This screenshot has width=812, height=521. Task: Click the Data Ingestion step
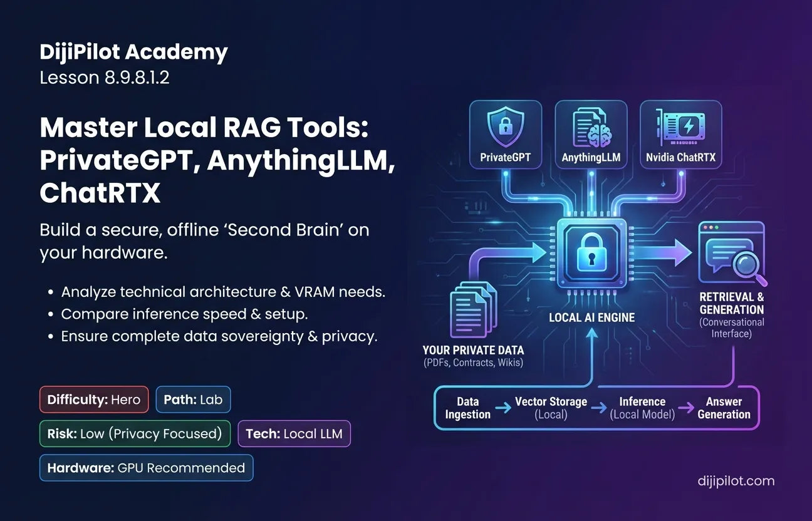tap(467, 408)
